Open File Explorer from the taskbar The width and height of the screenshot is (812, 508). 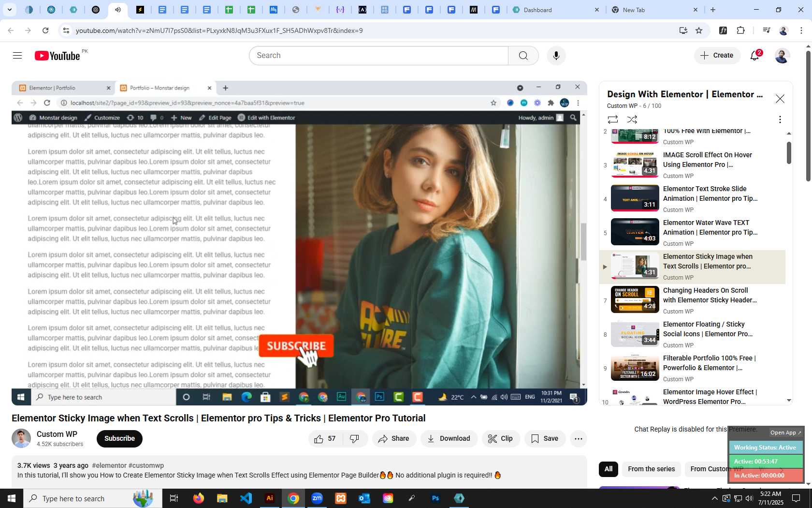pyautogui.click(x=222, y=498)
